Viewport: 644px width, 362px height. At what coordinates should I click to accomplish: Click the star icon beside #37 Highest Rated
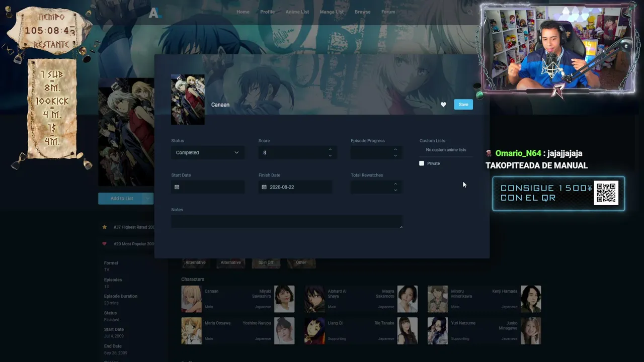(x=105, y=227)
